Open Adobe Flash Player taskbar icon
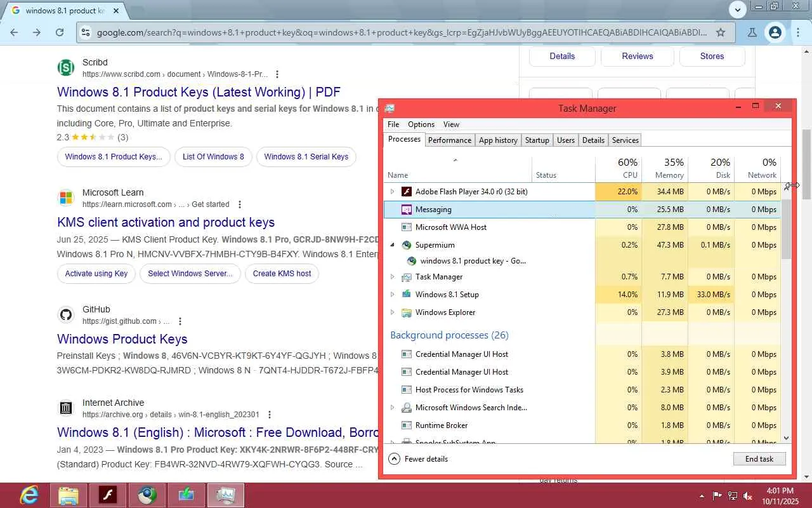812x508 pixels. click(x=108, y=495)
